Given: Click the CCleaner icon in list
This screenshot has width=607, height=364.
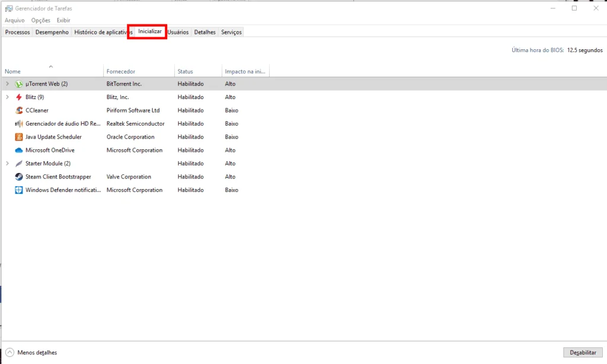Looking at the screenshot, I should pos(18,110).
